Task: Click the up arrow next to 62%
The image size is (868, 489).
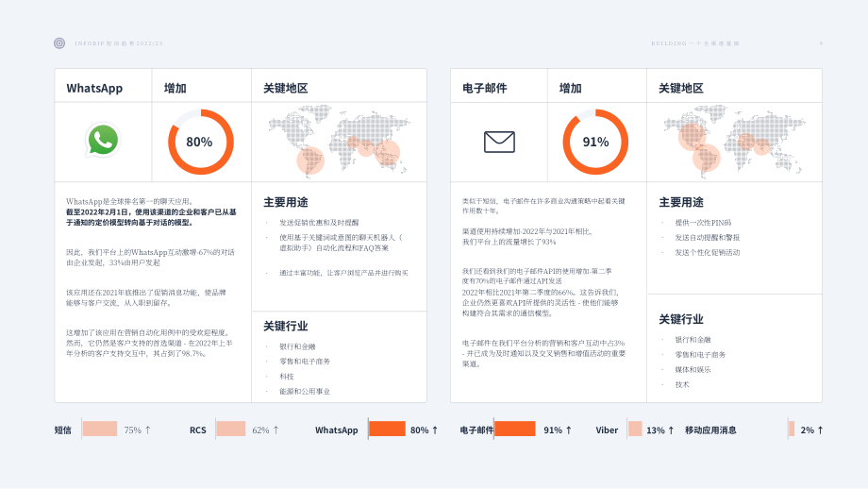Action: 275,430
